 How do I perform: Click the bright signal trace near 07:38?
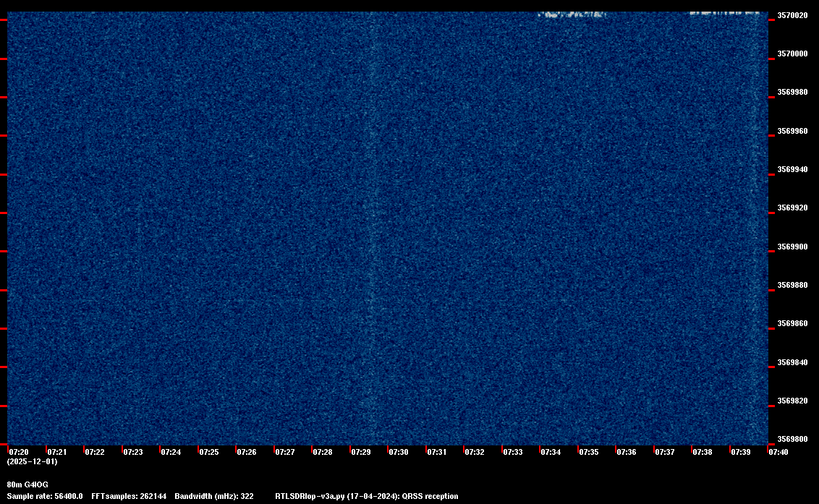coord(725,13)
